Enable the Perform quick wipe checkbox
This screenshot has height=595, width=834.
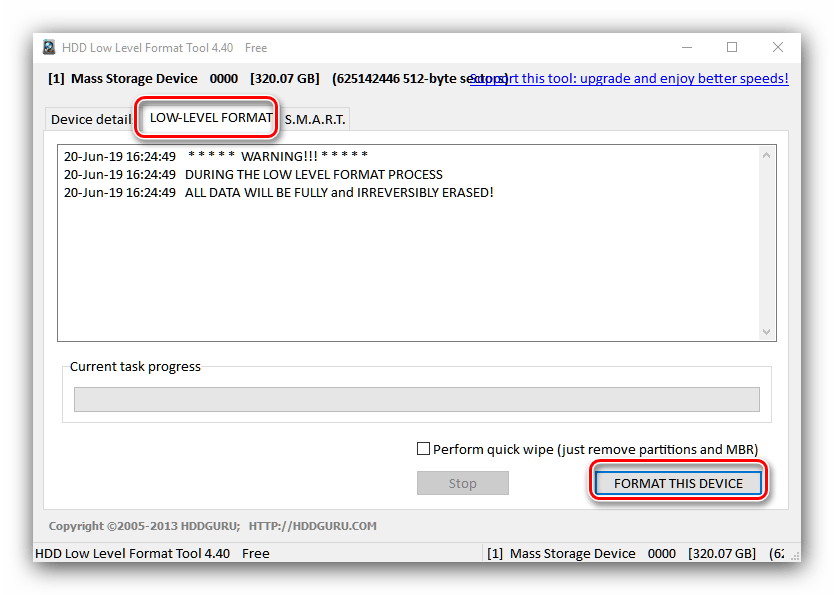pyautogui.click(x=424, y=449)
